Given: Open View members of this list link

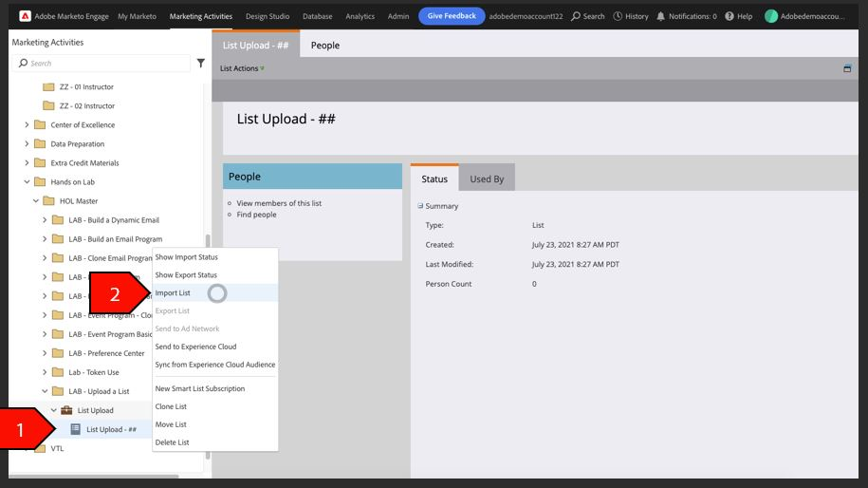Looking at the screenshot, I should click(279, 203).
